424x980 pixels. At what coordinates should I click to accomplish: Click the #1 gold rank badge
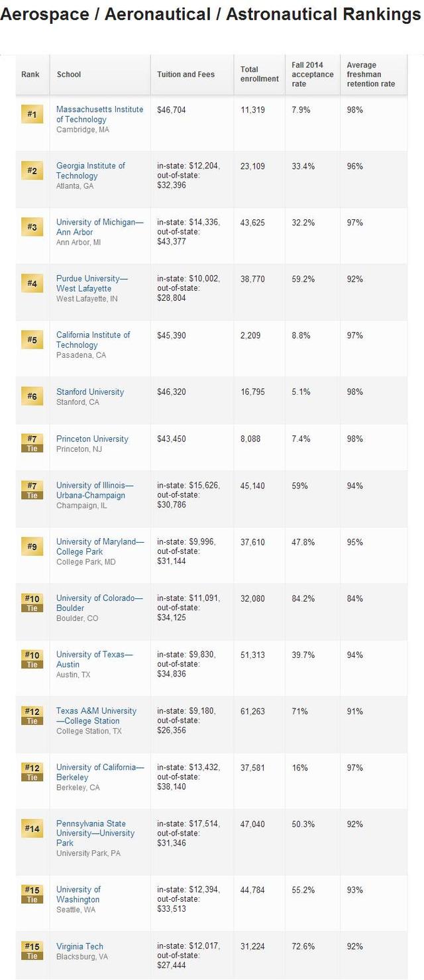(32, 115)
